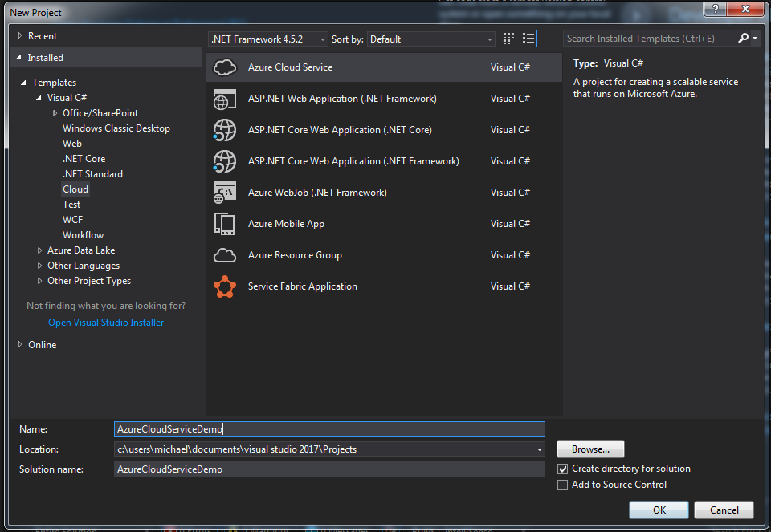Expand the Azure Data Lake node
Viewport: 771px width, 532px height.
coord(40,250)
